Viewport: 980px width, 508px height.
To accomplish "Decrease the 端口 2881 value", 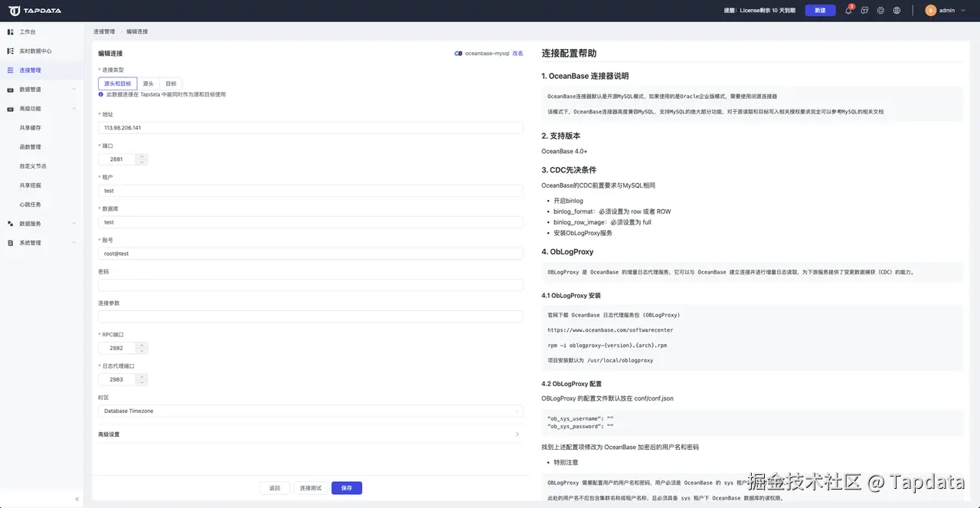I will (141, 162).
